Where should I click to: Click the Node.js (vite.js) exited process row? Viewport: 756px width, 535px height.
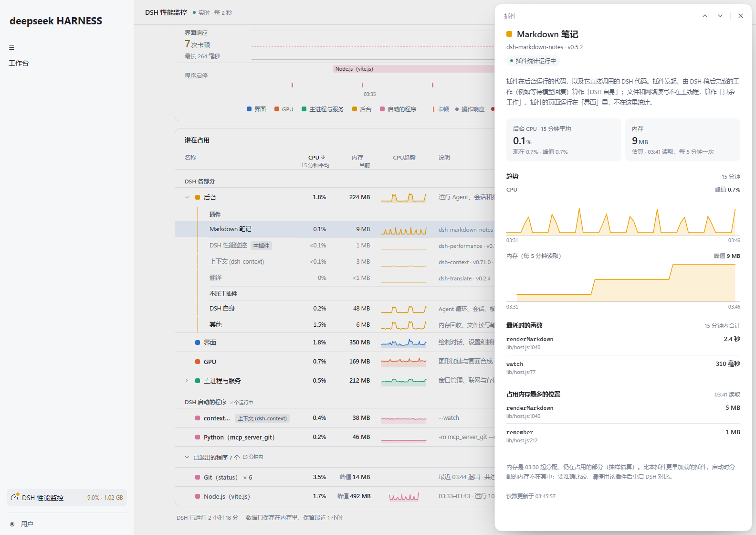click(x=335, y=496)
